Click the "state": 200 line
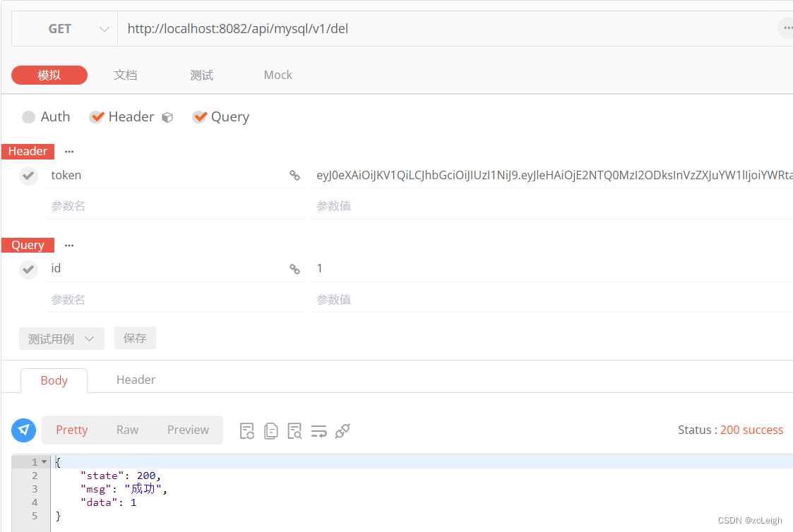The image size is (793, 532). 120,476
